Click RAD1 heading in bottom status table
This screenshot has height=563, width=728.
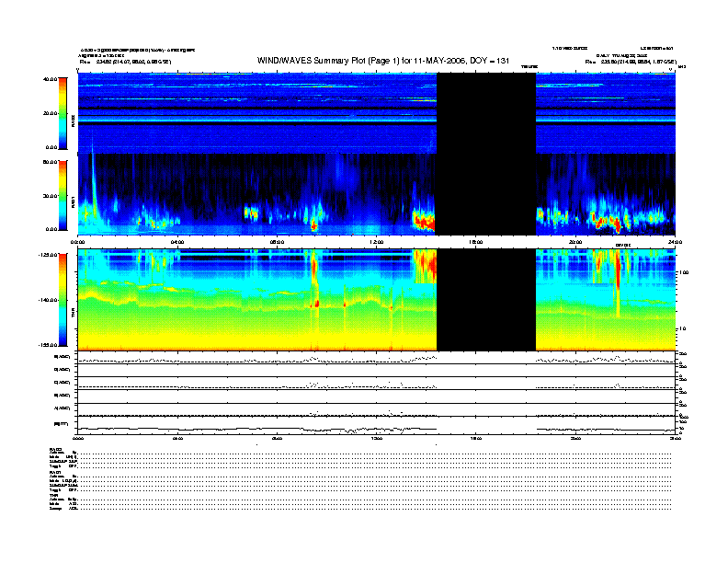click(x=55, y=472)
